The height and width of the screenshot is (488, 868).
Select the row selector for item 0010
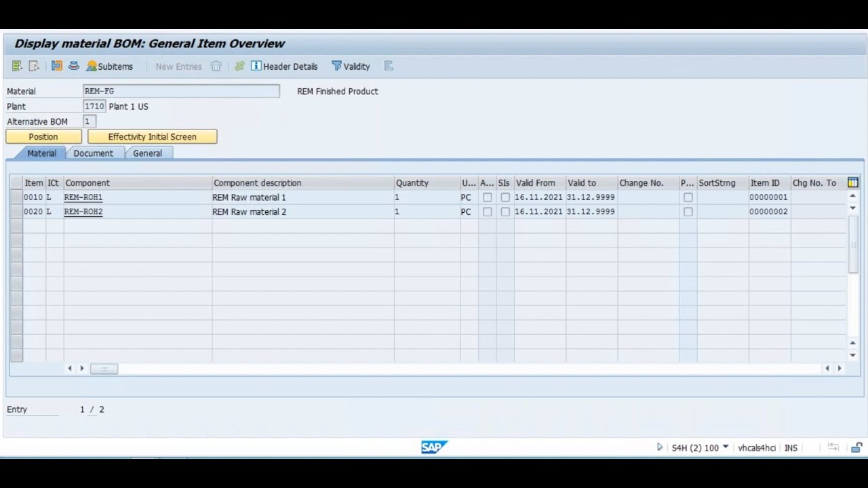[x=16, y=197]
